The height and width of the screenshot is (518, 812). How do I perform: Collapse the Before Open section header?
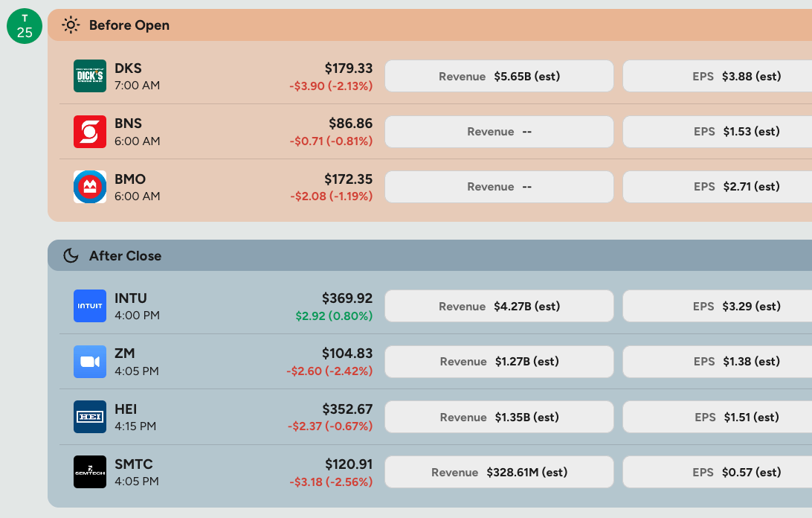coord(430,25)
